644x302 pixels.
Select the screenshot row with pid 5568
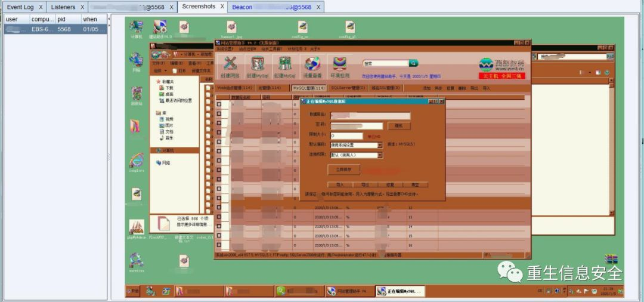point(55,29)
